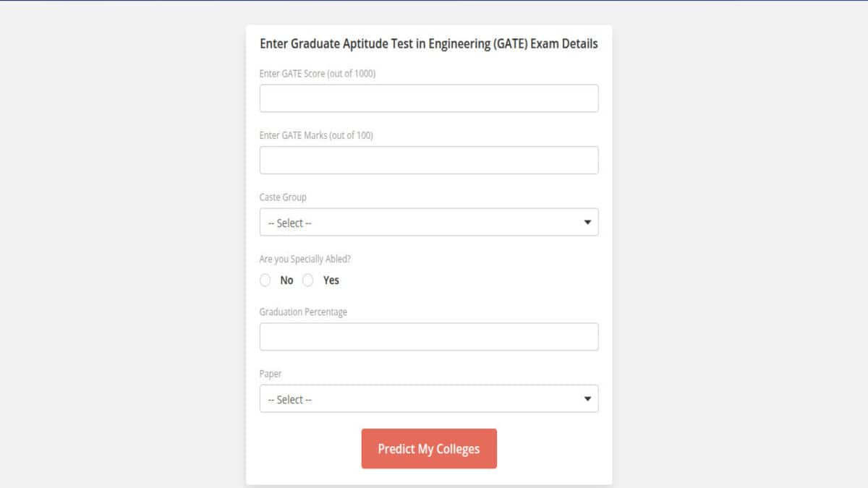Open the Caste Group "-- Select --" dropdown

(428, 223)
